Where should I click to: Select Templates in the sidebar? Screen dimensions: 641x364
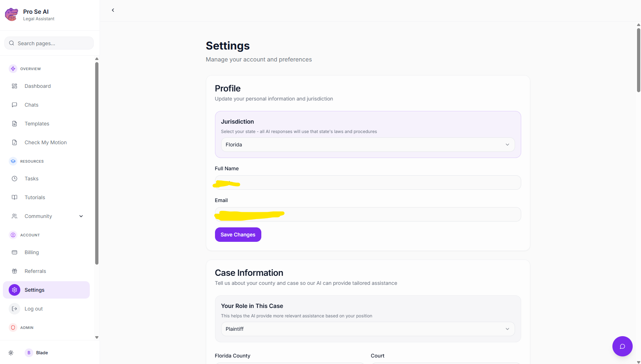click(37, 124)
